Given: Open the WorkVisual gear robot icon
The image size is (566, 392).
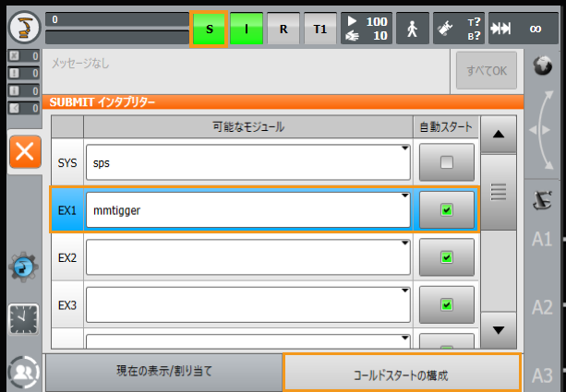Looking at the screenshot, I should pos(23,267).
